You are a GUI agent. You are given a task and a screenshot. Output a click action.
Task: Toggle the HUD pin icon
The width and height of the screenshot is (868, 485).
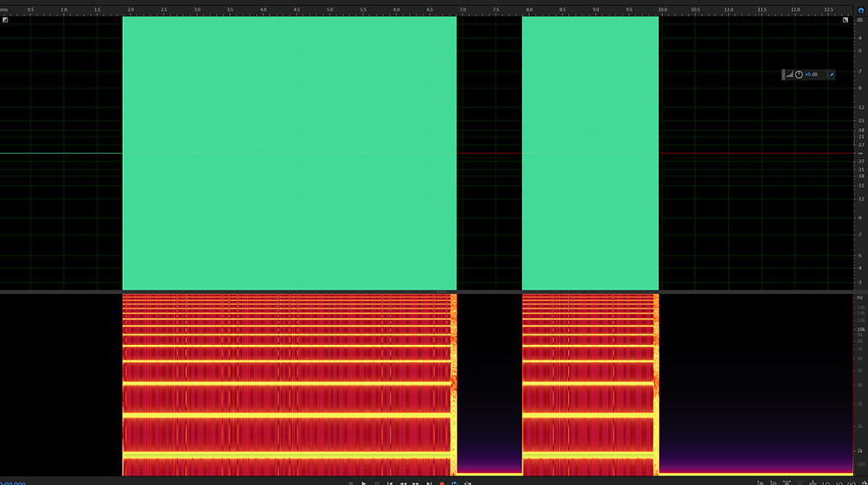832,75
